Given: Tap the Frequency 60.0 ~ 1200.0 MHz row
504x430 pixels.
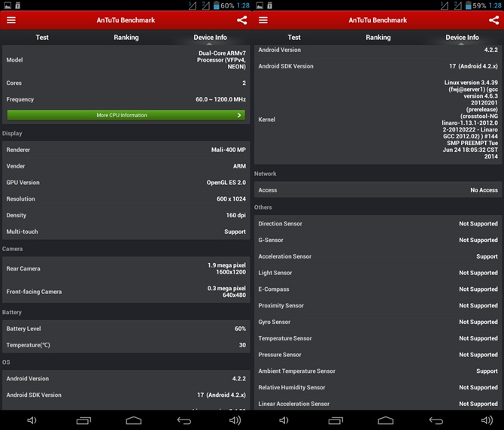Looking at the screenshot, I should tap(126, 99).
